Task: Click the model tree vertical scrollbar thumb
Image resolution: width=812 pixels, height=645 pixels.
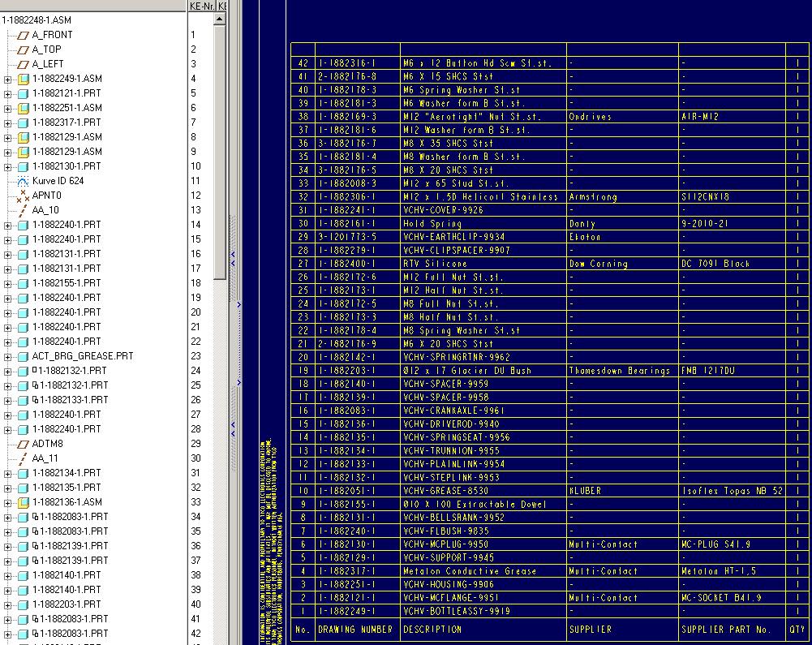Action: coord(220,152)
